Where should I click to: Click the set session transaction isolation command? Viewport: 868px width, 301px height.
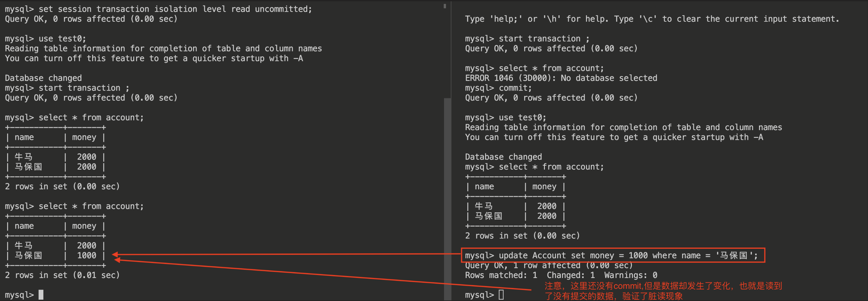click(158, 9)
